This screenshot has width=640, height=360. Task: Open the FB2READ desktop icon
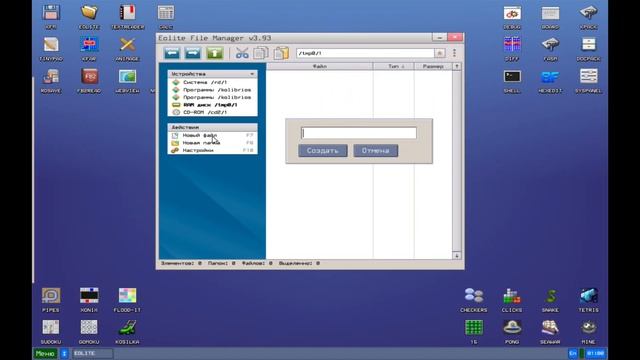click(x=89, y=81)
